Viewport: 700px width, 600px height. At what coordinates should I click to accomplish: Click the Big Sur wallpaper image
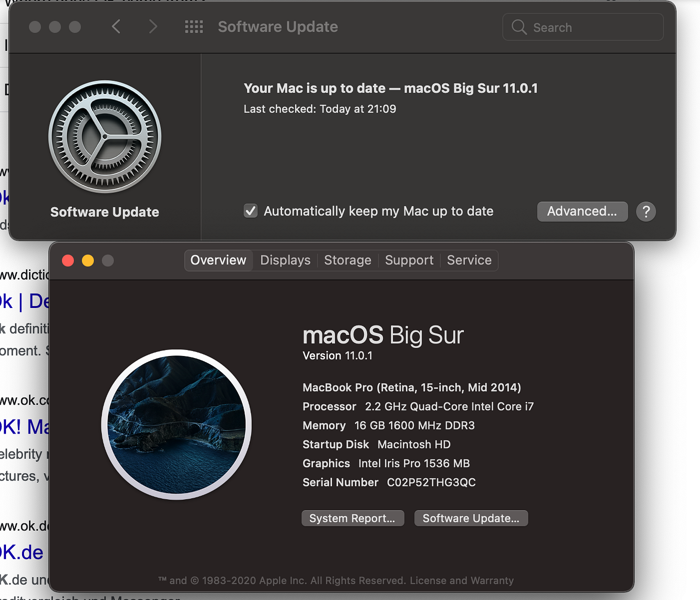(x=176, y=424)
